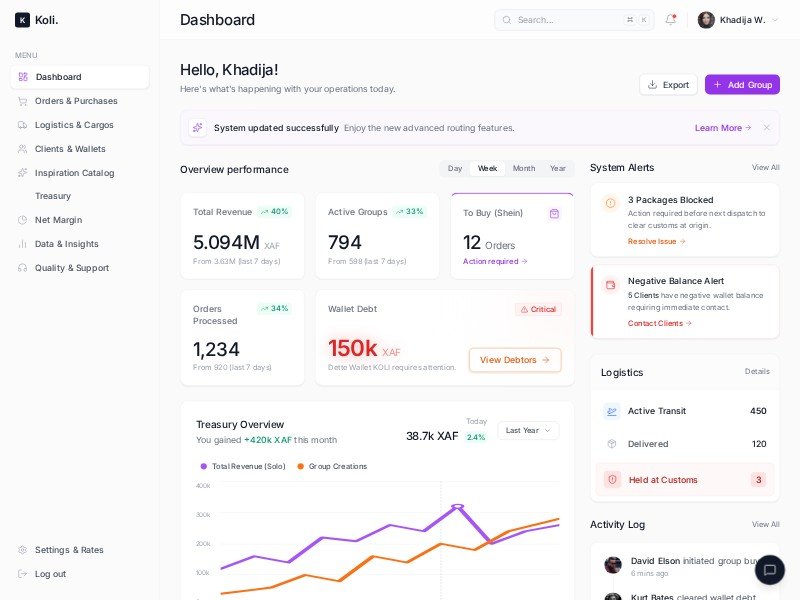This screenshot has height=600, width=800.
Task: Expand the Khadija W. profile menu
Action: click(738, 20)
